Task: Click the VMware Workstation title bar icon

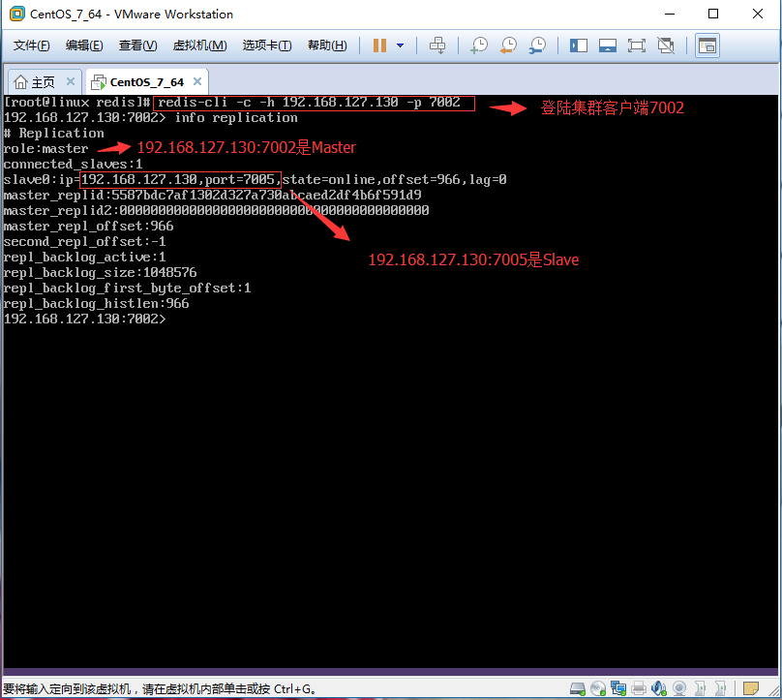Action: click(x=17, y=14)
